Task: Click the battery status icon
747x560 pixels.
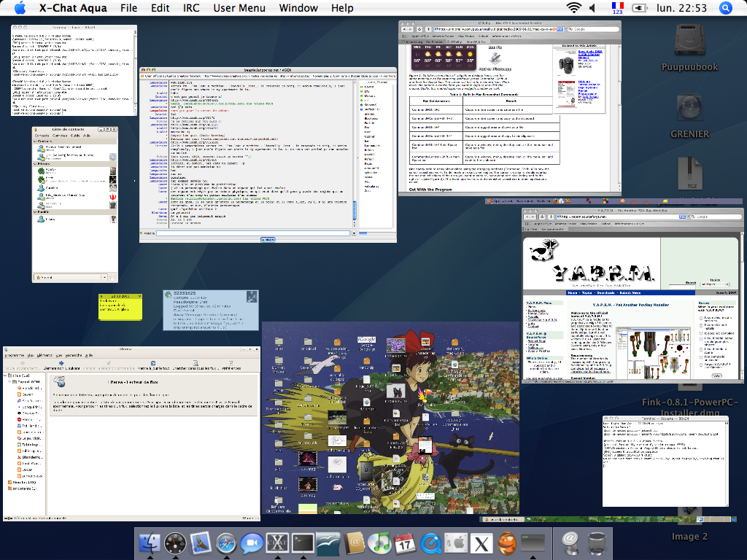Action: [639, 7]
